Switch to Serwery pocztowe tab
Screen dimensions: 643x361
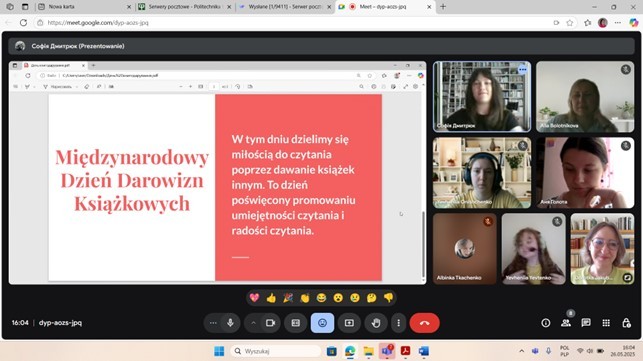[185, 7]
